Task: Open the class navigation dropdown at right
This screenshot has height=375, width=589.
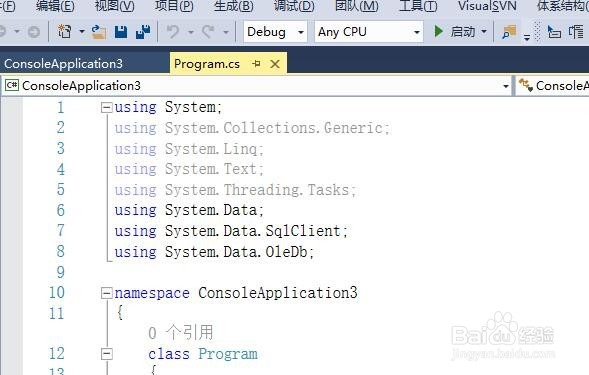Action: tap(553, 86)
